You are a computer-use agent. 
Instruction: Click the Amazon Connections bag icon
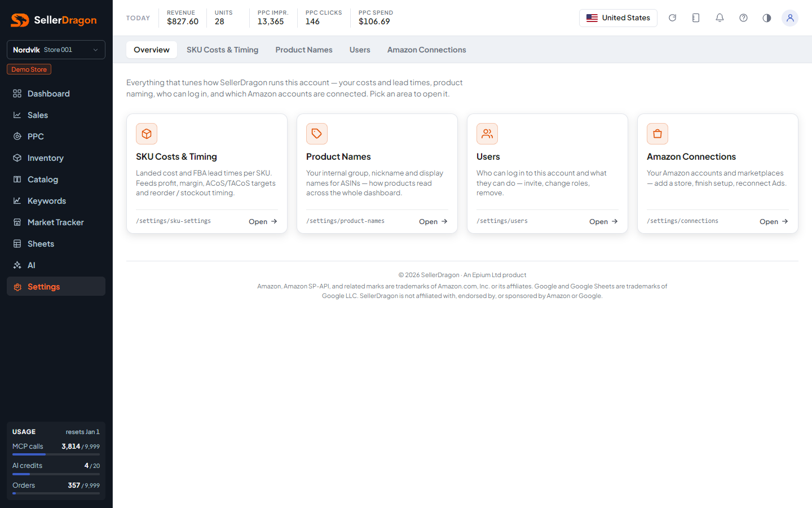click(x=657, y=134)
